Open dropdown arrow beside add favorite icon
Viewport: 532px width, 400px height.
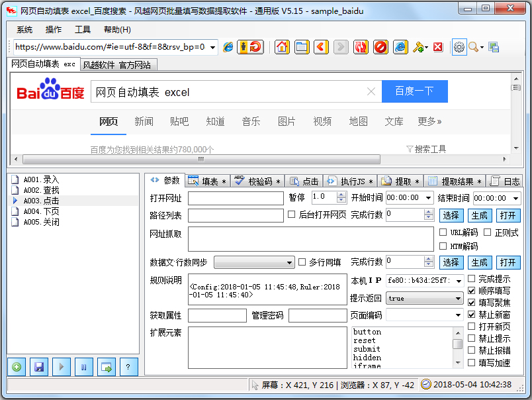tap(426, 47)
